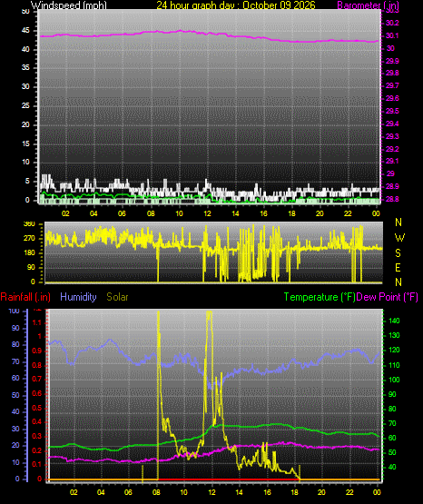
Task: Click hour 12 below the windspeed graph
Action: 207,213
